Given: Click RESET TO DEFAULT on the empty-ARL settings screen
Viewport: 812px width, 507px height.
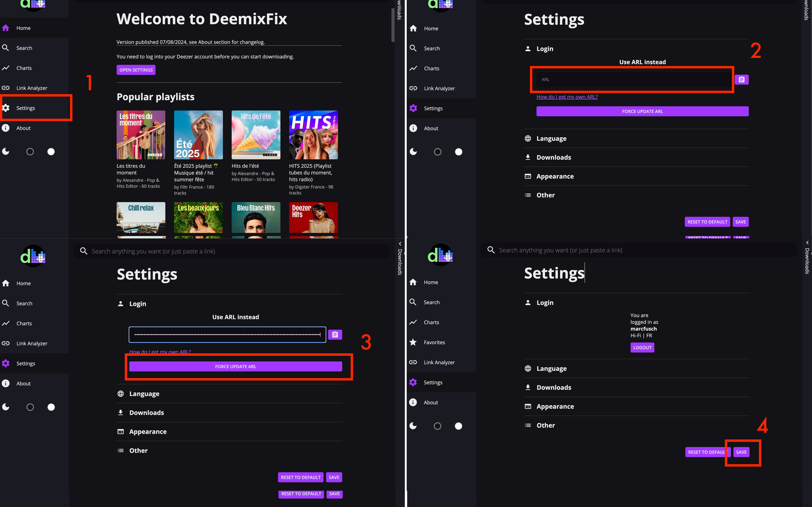Looking at the screenshot, I should 707,222.
